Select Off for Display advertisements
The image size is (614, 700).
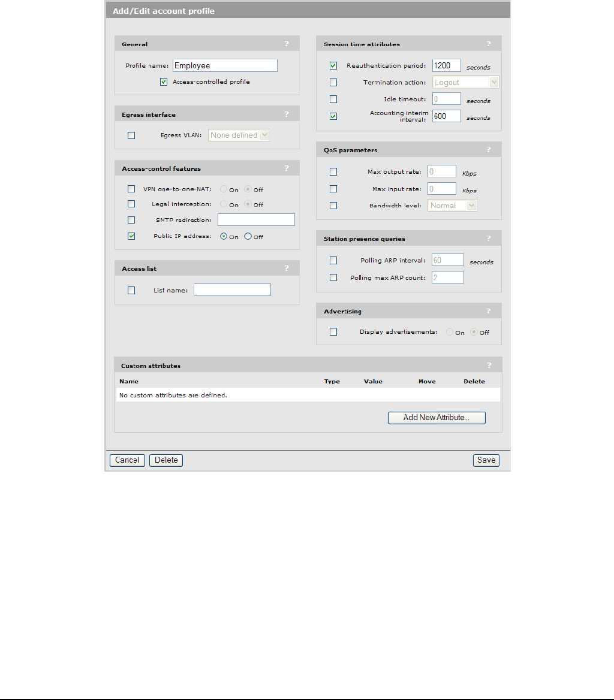pyautogui.click(x=474, y=331)
